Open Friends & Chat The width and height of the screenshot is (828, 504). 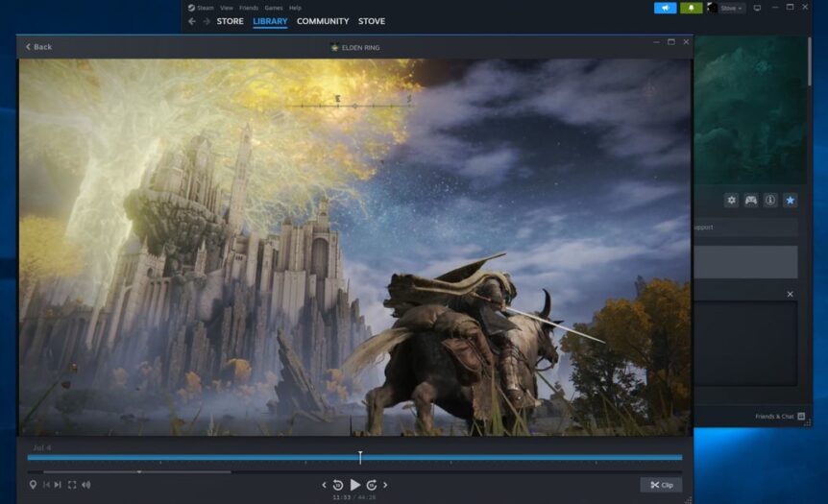pyautogui.click(x=779, y=417)
